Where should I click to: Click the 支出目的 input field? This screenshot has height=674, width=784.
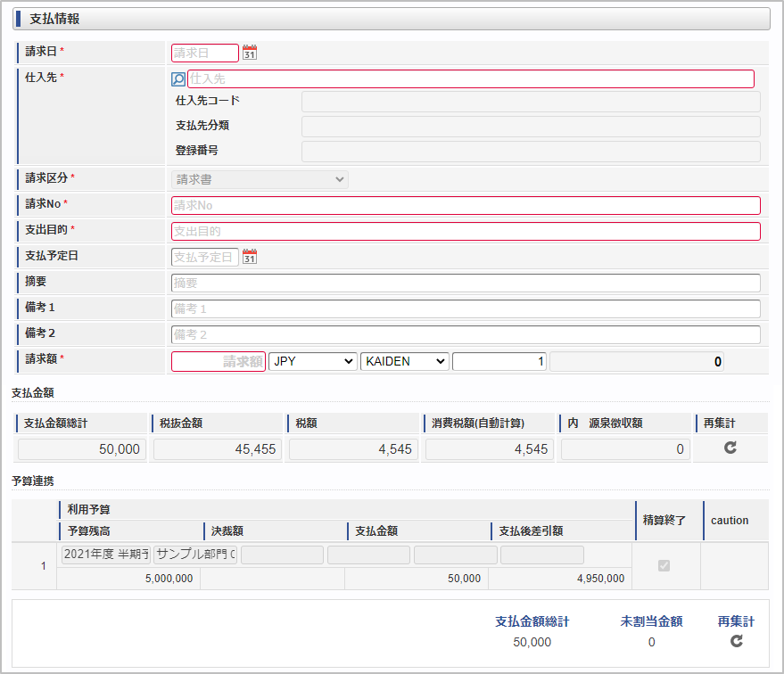[466, 231]
